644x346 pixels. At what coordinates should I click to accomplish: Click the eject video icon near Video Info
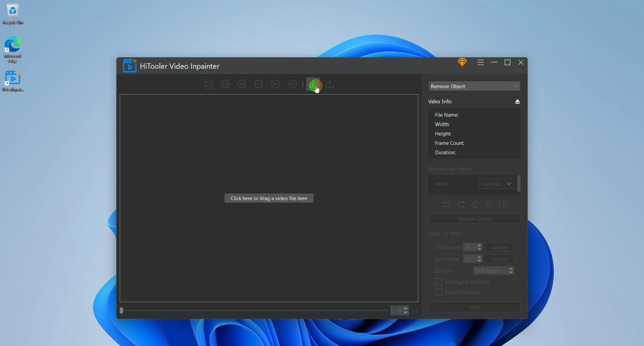pos(517,101)
